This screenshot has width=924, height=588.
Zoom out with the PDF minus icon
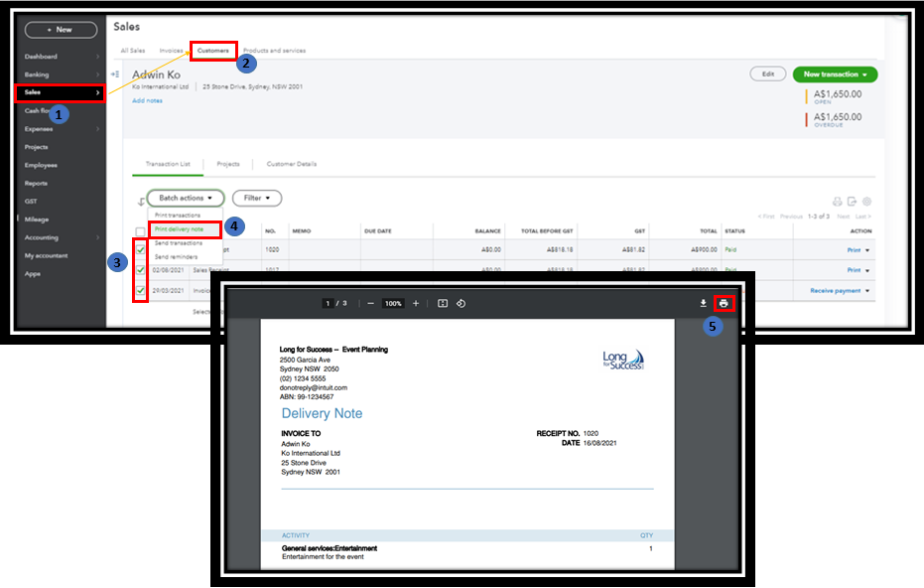pos(370,303)
